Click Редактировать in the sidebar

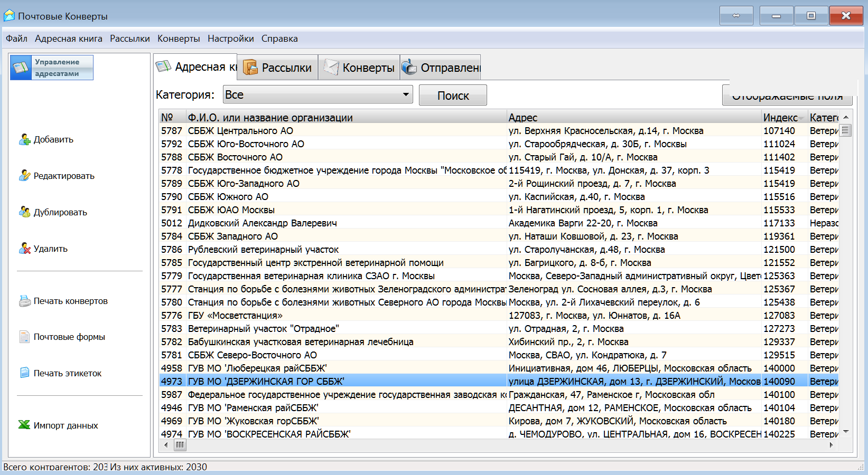[x=64, y=176]
